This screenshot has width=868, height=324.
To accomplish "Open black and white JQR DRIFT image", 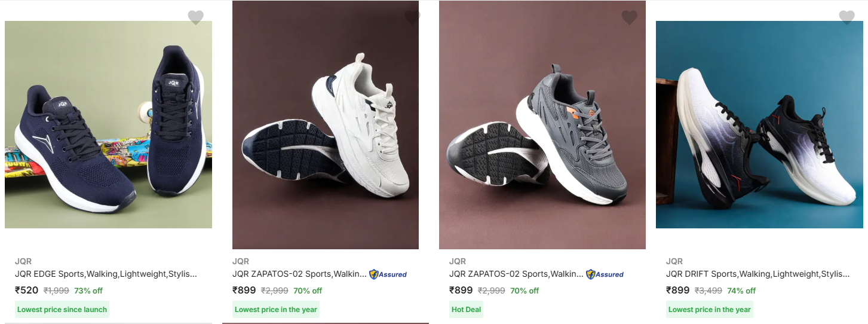I will pos(759,124).
